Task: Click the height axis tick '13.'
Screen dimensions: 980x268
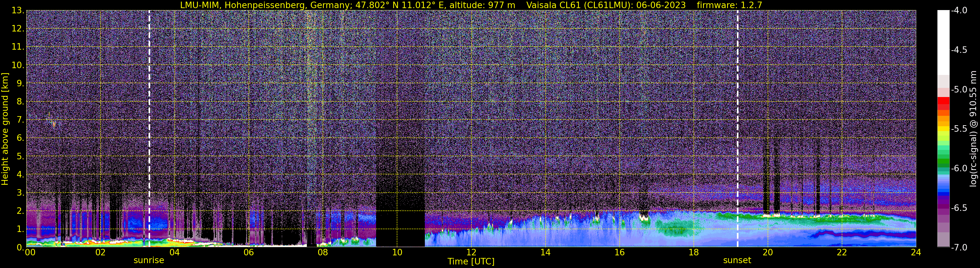Action: pos(18,10)
